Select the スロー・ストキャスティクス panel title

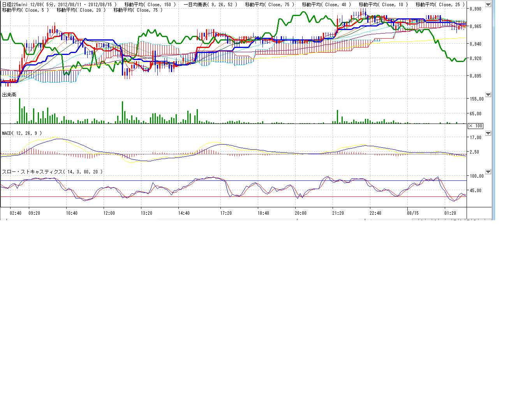point(52,172)
